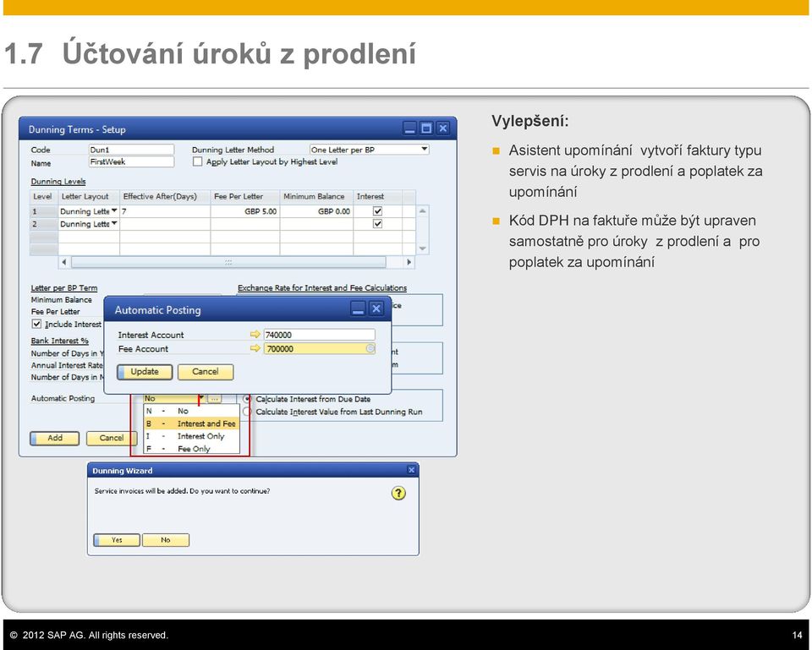812x650 pixels.
Task: Click the Fee Account field 700000
Action: [x=319, y=348]
